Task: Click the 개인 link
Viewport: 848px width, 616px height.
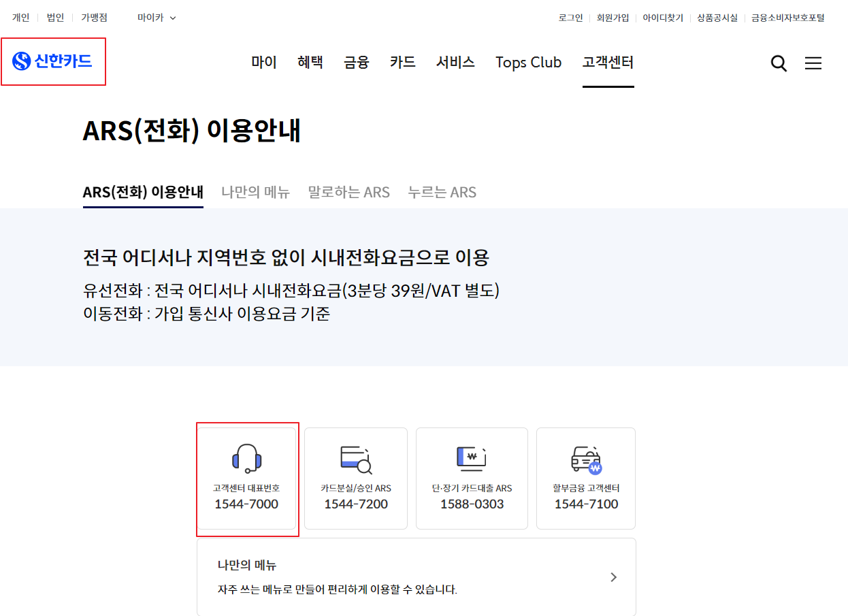Action: coord(20,18)
